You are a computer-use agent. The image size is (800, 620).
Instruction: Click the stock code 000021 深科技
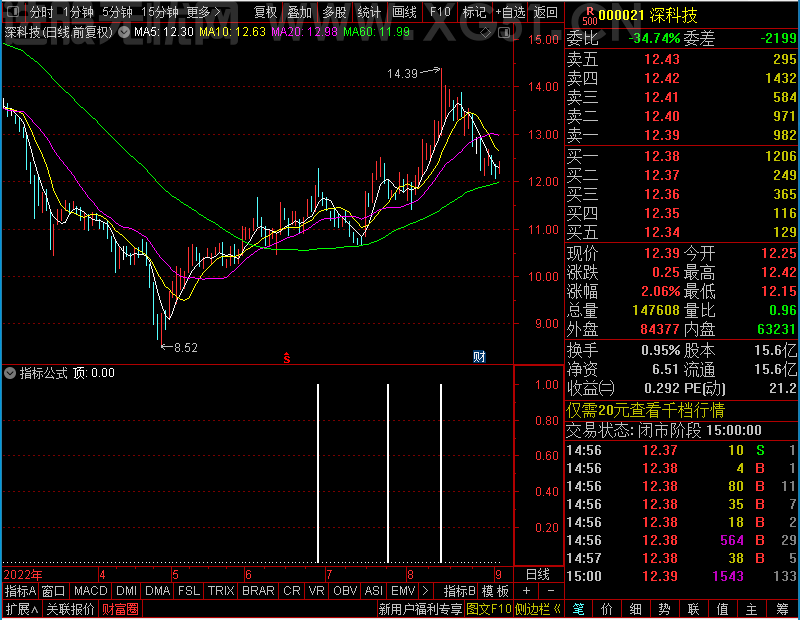coord(647,16)
